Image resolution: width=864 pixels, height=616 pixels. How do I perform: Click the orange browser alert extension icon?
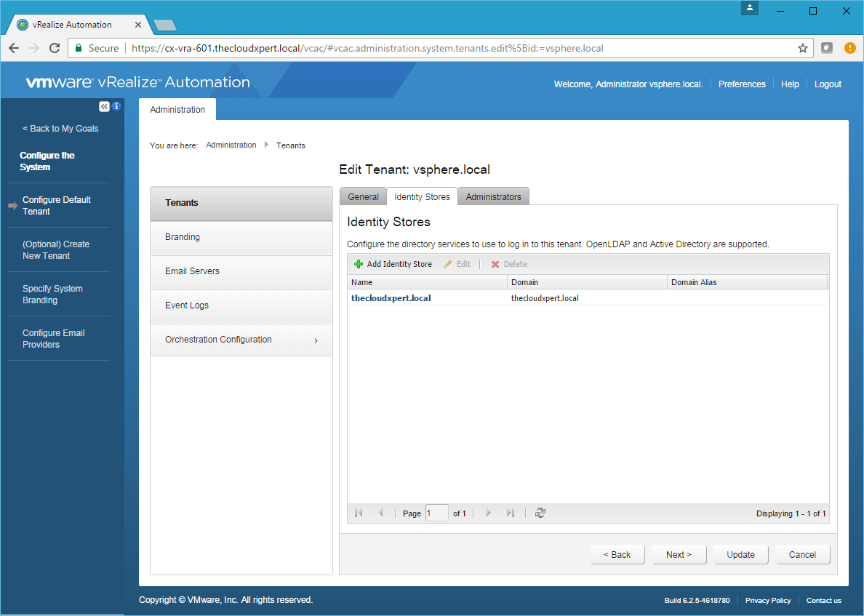tap(849, 48)
